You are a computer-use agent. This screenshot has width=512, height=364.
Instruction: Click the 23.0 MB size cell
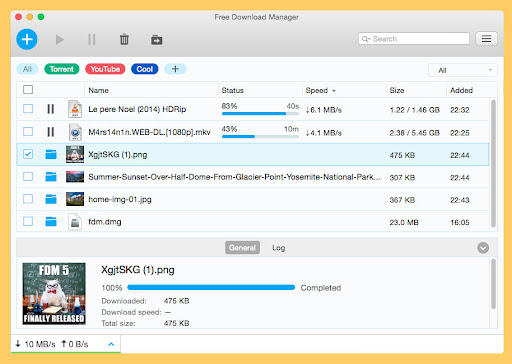(404, 222)
